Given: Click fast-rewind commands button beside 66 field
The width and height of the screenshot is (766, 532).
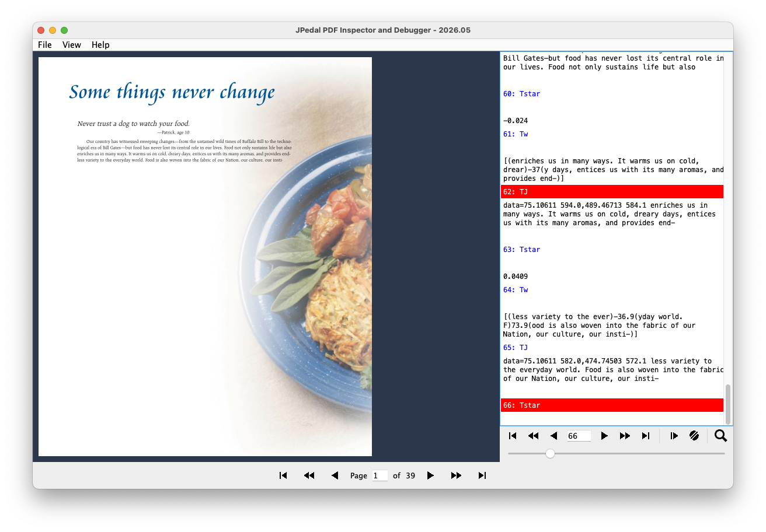Looking at the screenshot, I should pyautogui.click(x=533, y=436).
